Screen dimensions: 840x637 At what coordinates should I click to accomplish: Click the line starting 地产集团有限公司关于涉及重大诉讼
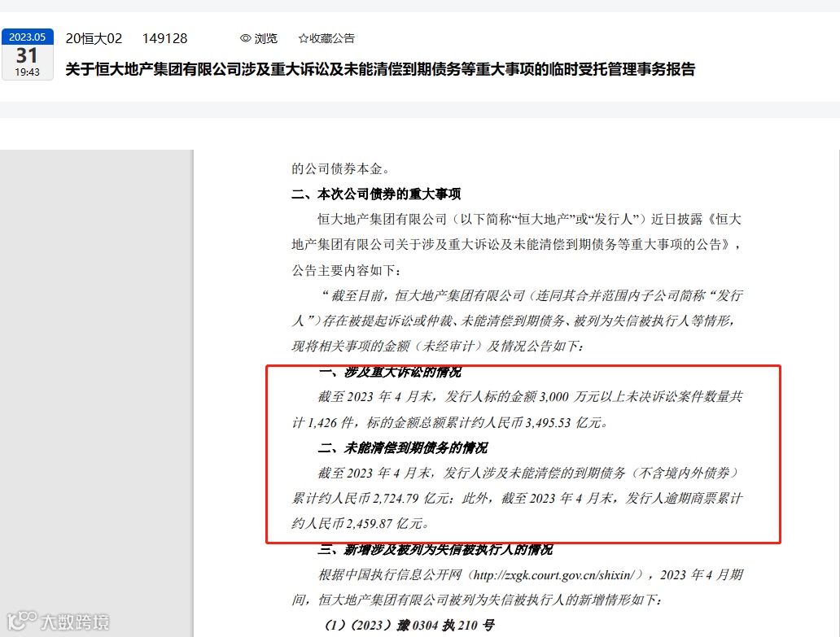[516, 245]
